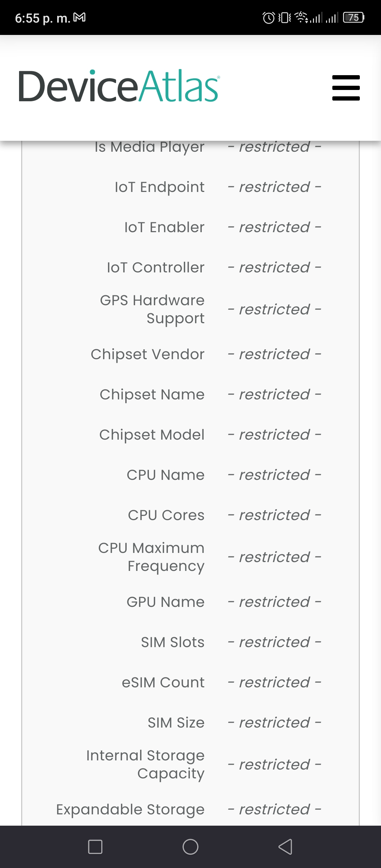Open the hamburger menu
The width and height of the screenshot is (381, 868).
346,88
